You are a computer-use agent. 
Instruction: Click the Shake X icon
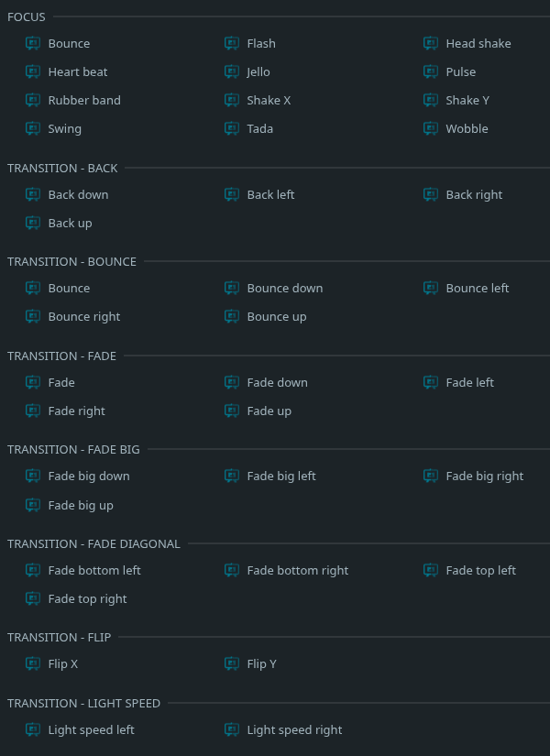(x=232, y=100)
